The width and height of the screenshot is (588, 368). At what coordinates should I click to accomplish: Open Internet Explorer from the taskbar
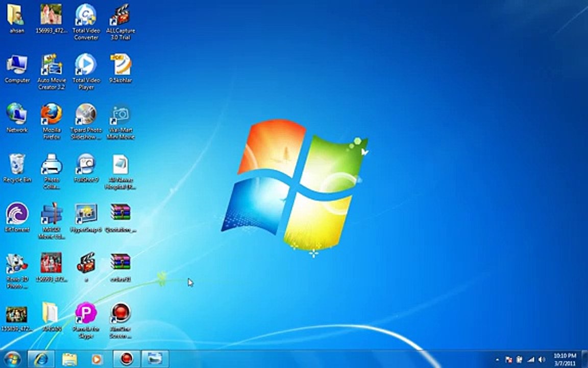(x=41, y=359)
